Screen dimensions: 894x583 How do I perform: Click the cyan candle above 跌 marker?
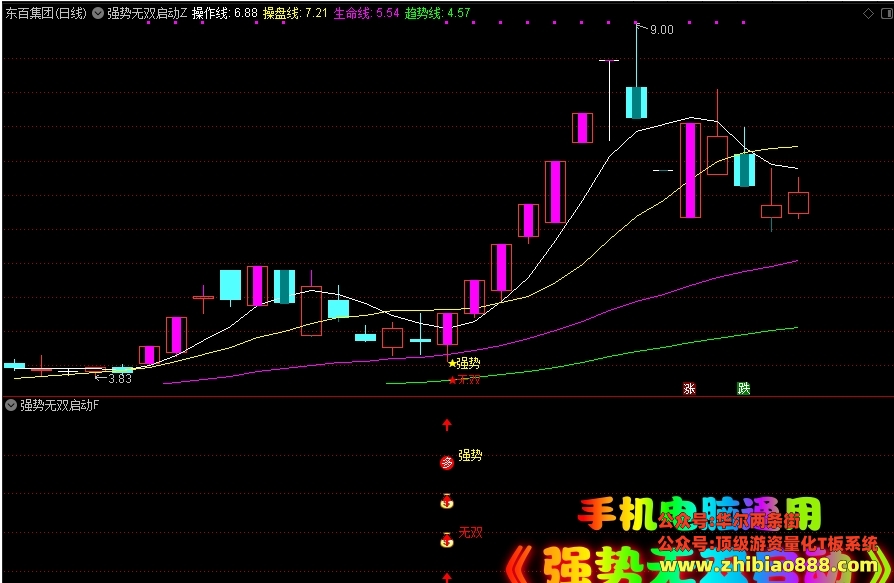(x=744, y=170)
